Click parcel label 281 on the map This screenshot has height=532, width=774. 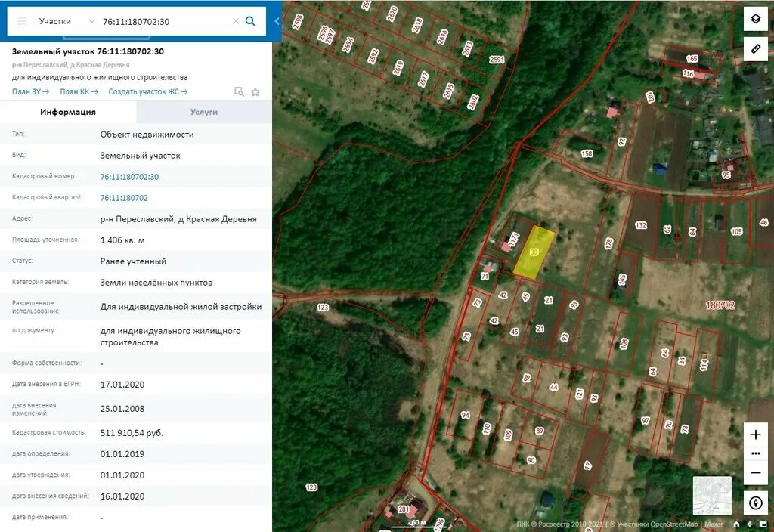pos(404,509)
